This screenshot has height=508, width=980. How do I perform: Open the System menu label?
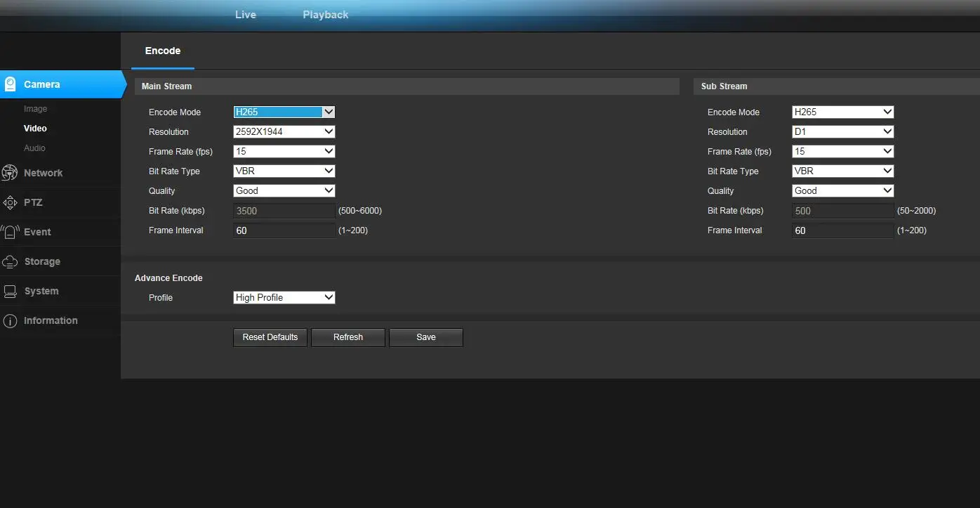tap(41, 291)
